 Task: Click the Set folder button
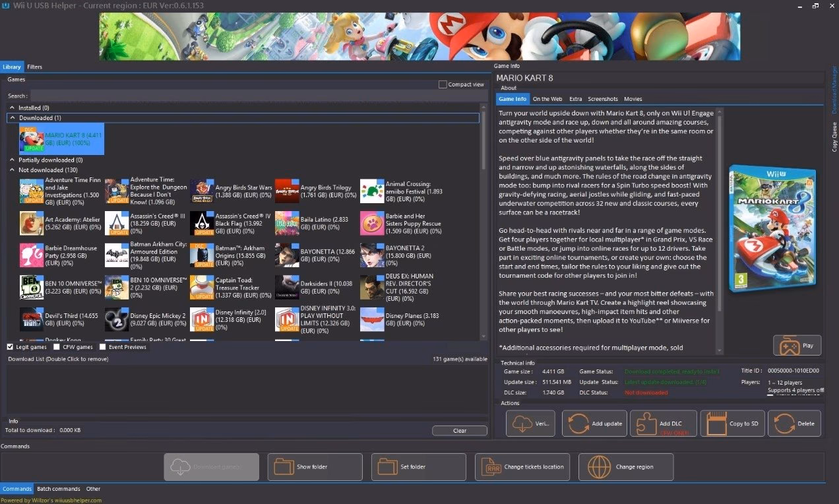418,467
